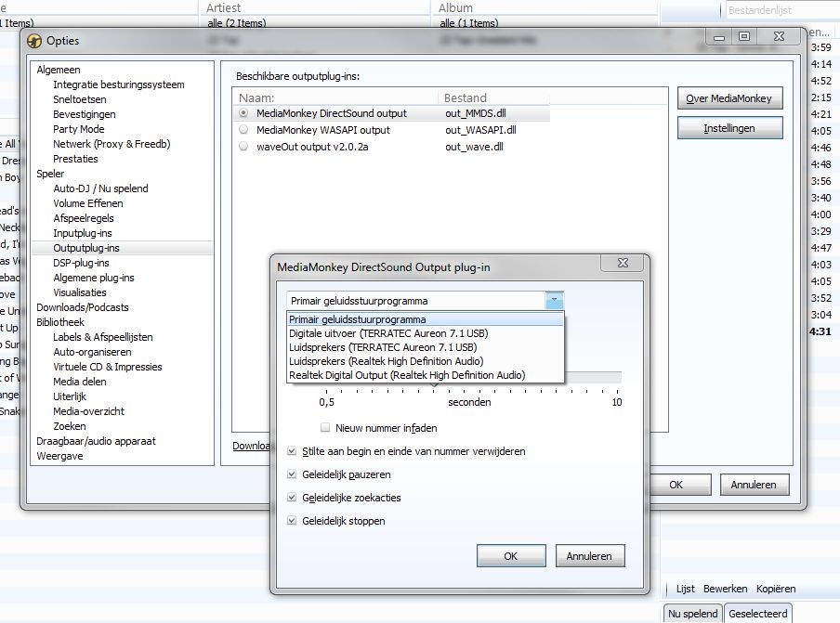Screen dimensions: 840x623
Task: Switch to Nu spelend tab in main window
Action: pyautogui.click(x=692, y=614)
